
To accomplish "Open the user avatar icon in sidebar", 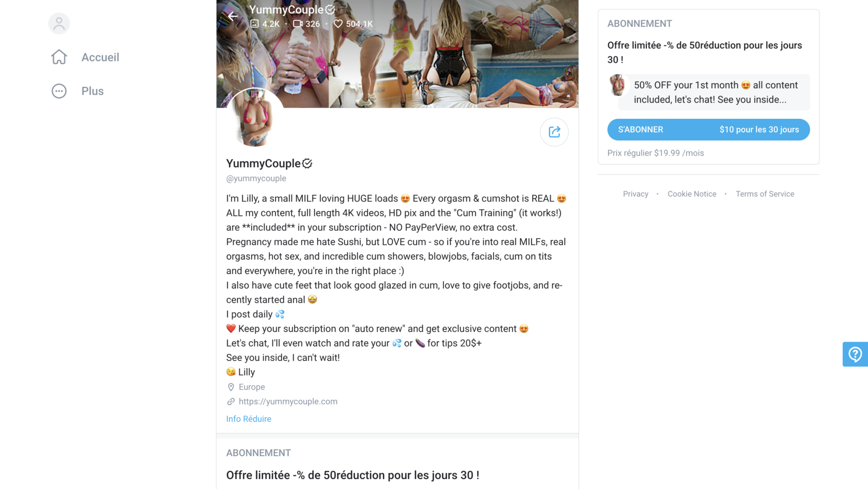I will coord(59,23).
